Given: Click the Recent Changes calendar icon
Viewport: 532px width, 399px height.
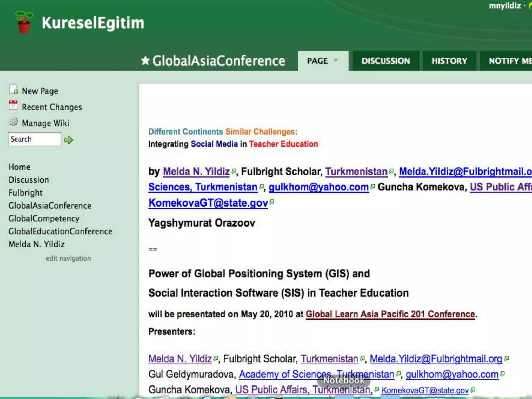Looking at the screenshot, I should coord(13,105).
